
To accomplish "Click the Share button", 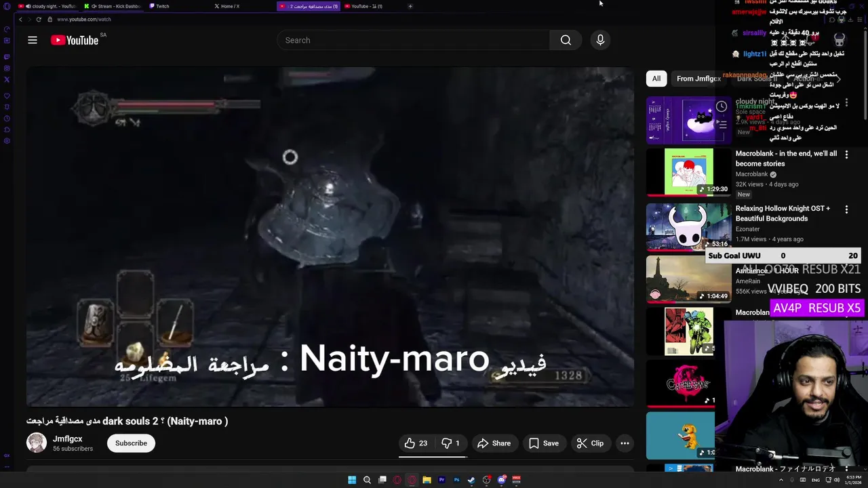I will [494, 443].
